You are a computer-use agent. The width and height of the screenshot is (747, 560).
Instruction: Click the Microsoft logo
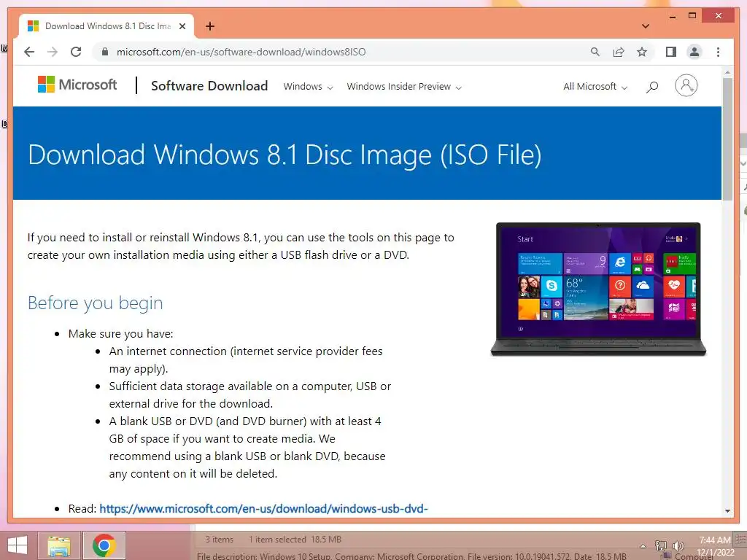77,85
